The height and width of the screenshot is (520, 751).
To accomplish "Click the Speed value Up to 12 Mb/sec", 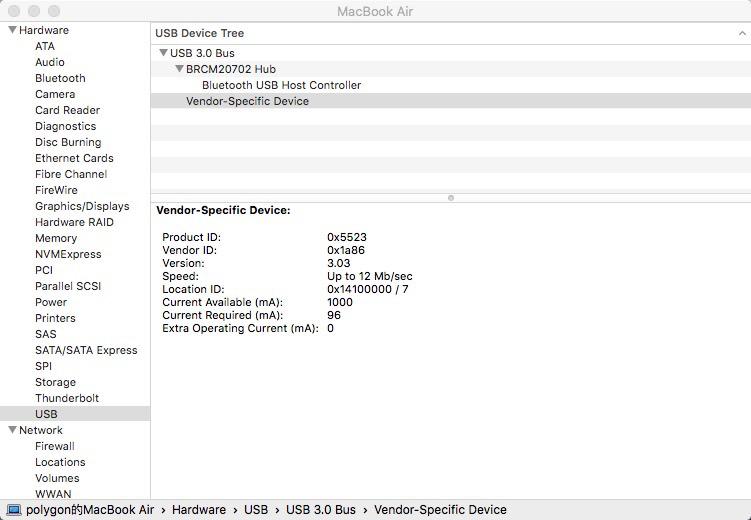I will tap(370, 276).
